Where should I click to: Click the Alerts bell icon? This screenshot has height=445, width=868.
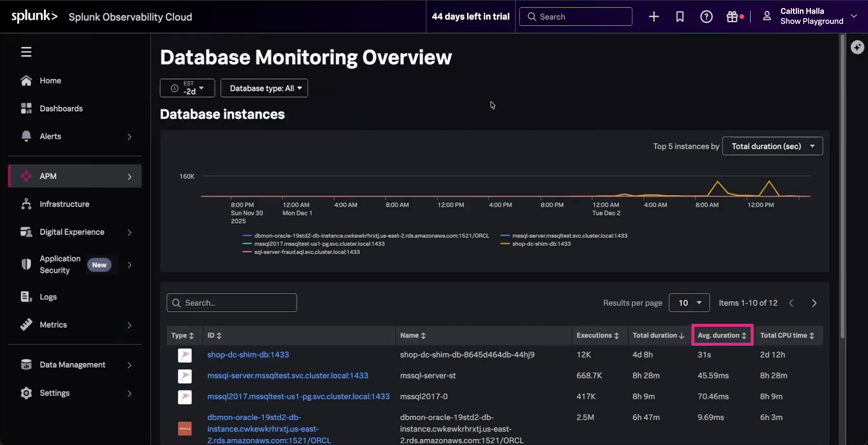[26, 136]
